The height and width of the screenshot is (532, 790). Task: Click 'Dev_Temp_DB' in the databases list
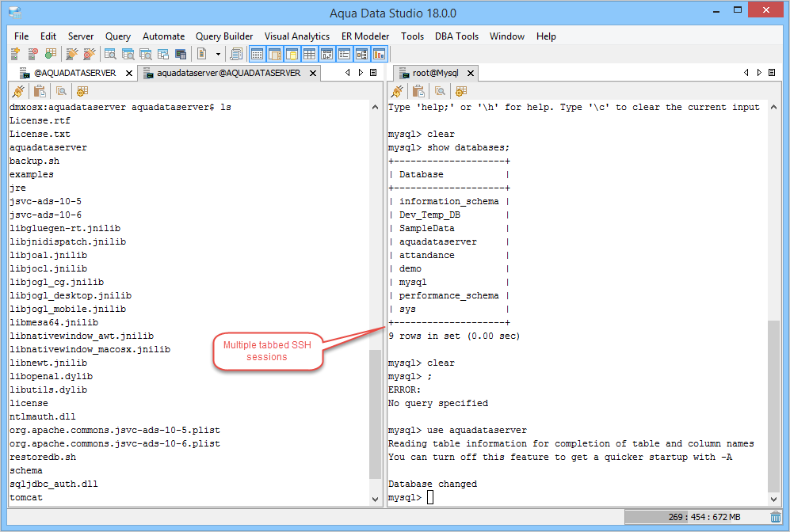(x=429, y=215)
